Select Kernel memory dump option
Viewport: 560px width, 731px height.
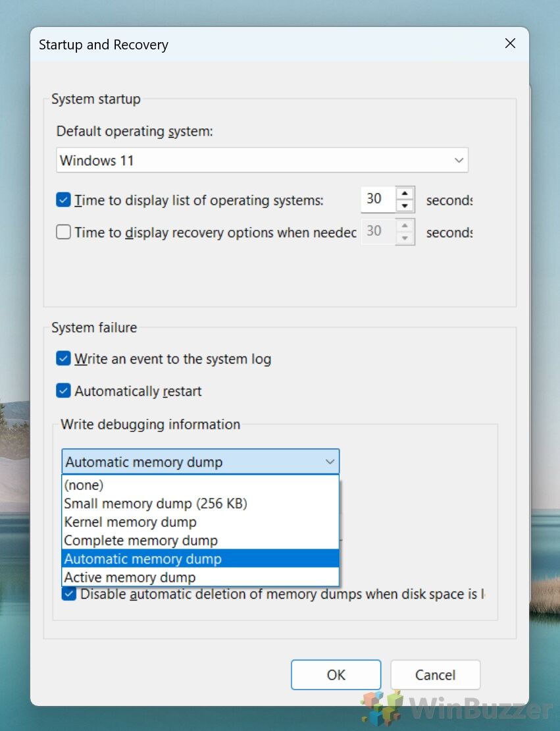click(200, 522)
